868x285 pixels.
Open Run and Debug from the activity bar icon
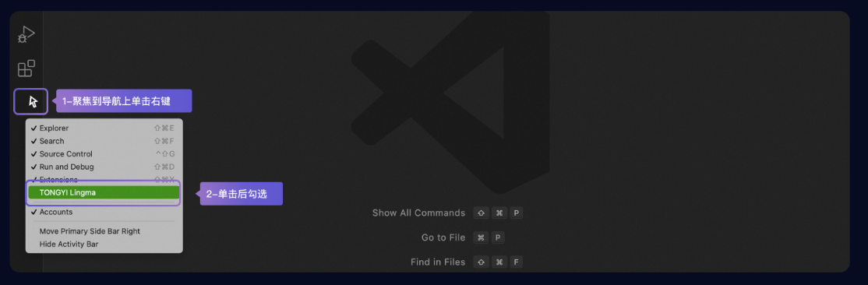pos(26,35)
